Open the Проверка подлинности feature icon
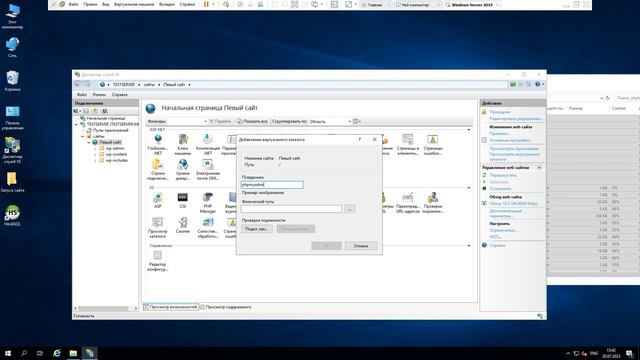640x360 pixels. [x=433, y=203]
